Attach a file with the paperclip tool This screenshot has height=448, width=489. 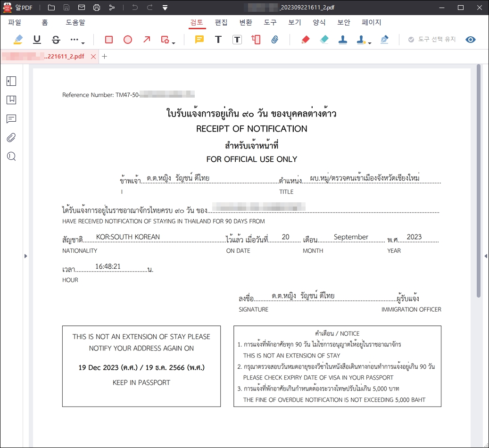coord(274,40)
